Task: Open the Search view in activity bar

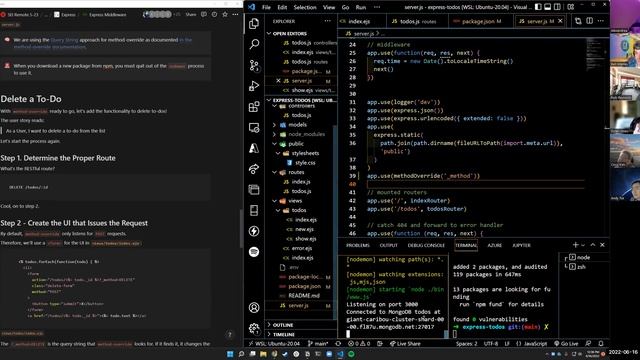Action: point(254,44)
